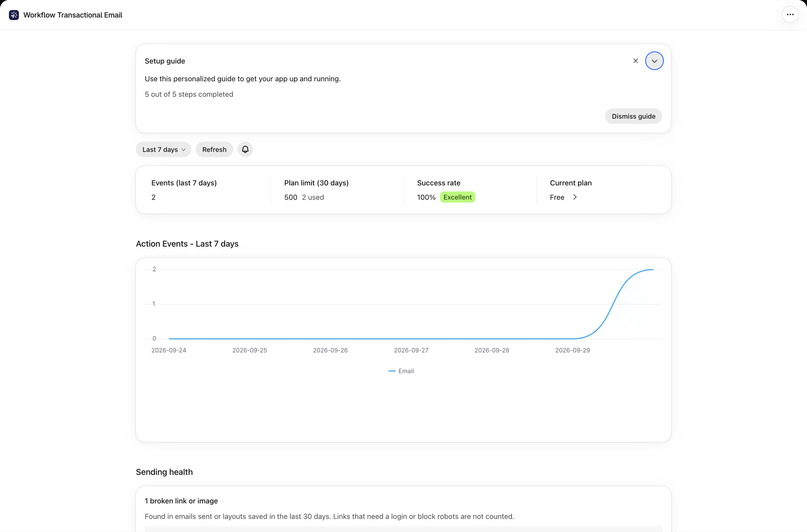Click the Plan limit value 500
807x532 pixels.
coord(290,197)
